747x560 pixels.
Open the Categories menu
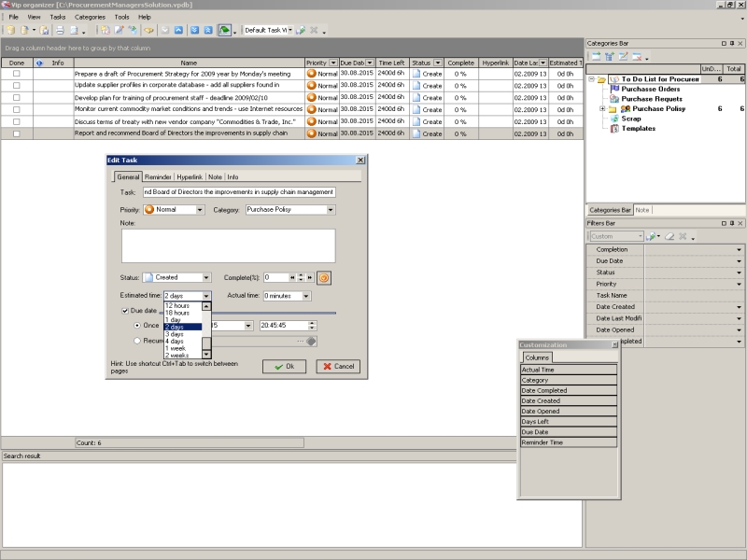point(90,17)
